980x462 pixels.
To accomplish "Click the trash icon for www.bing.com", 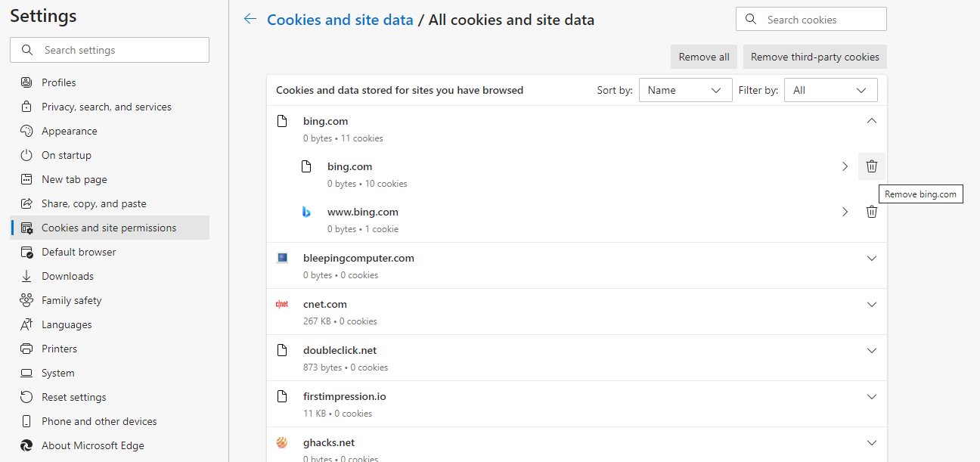I will (872, 212).
